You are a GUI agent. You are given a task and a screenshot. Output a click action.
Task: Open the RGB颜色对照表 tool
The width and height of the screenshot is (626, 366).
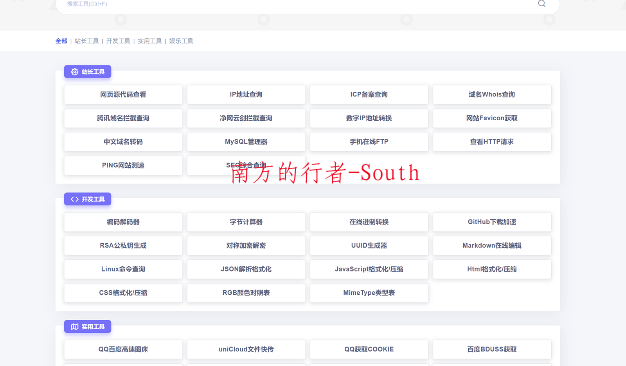[246, 292]
